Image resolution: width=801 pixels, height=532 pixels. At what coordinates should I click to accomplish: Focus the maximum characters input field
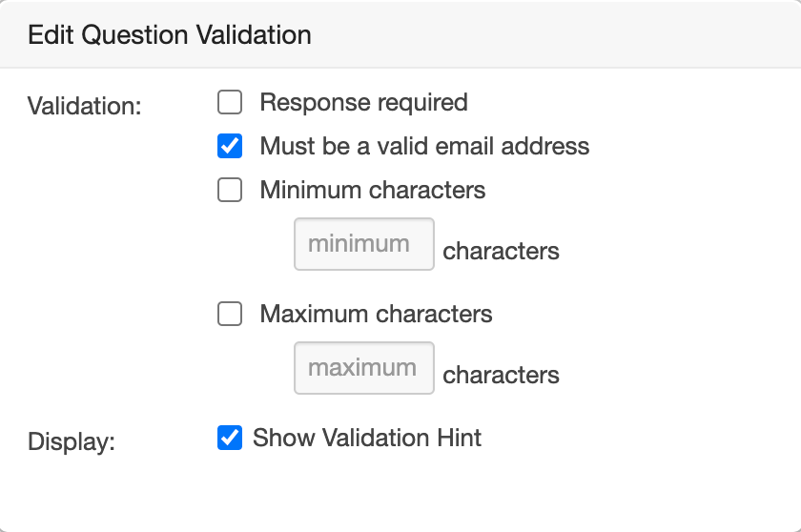[x=363, y=368]
